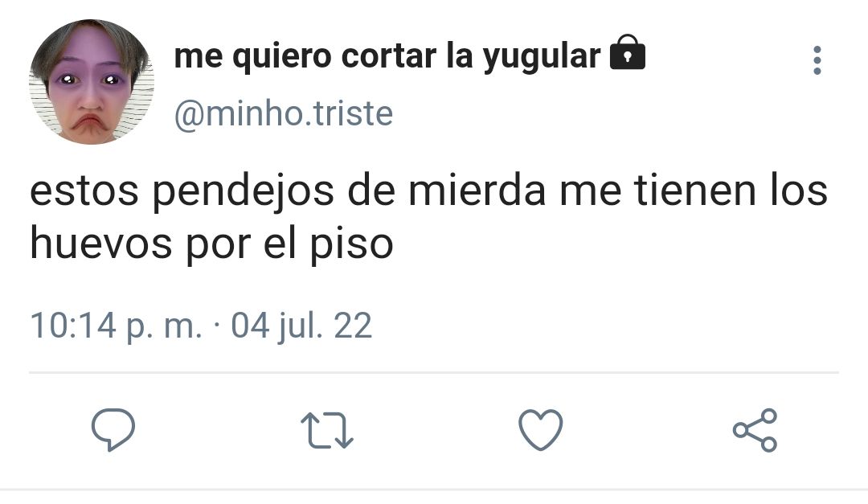
Task: Open the three-dot more options menu
Action: click(817, 60)
